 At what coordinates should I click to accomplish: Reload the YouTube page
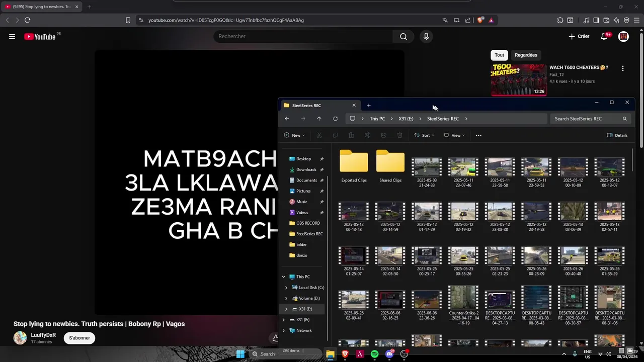coord(27,20)
